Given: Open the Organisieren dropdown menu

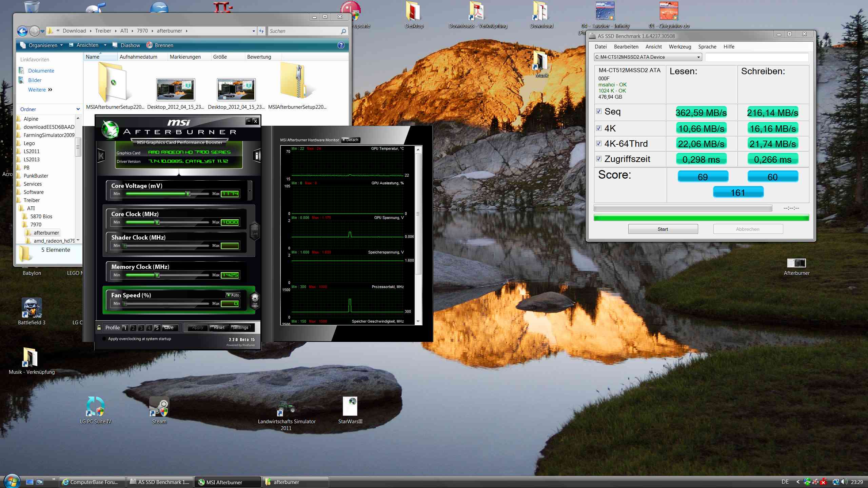Looking at the screenshot, I should pos(43,45).
